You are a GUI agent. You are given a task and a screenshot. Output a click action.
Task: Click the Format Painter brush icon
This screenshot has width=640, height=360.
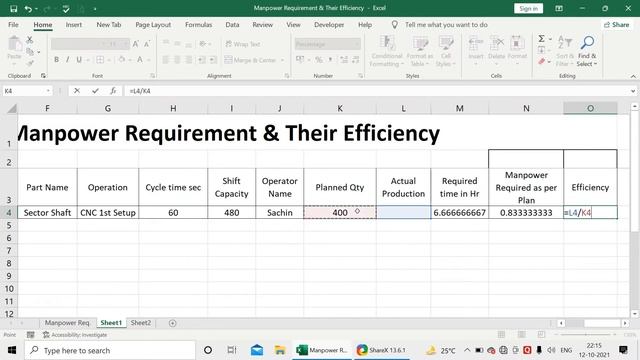(30, 63)
